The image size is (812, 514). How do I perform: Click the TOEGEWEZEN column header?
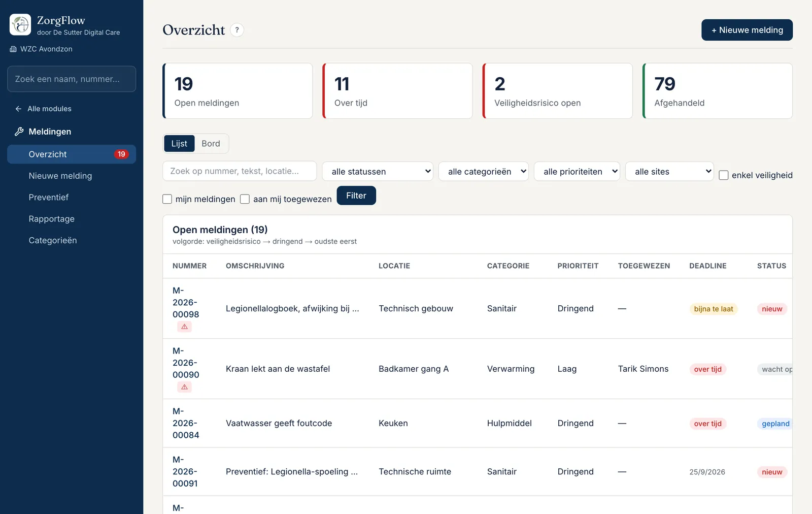pyautogui.click(x=644, y=266)
